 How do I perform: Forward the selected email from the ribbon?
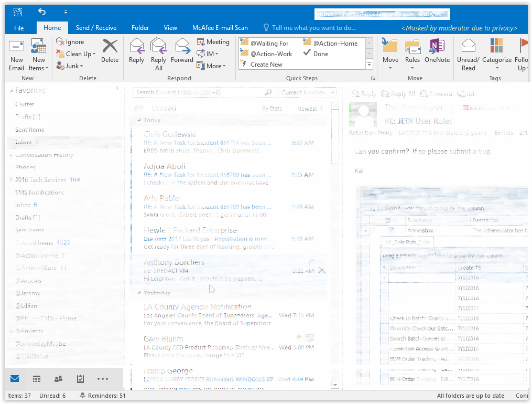click(x=182, y=51)
